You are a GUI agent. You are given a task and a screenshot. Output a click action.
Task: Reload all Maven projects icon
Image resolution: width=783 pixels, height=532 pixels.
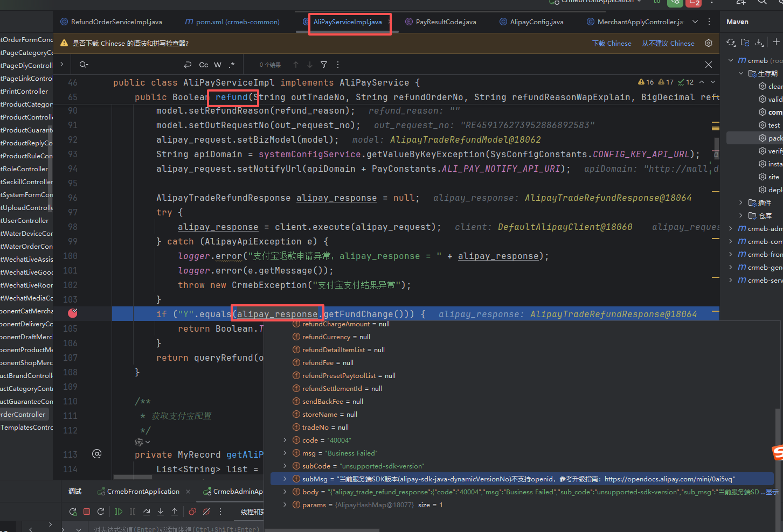coord(731,43)
